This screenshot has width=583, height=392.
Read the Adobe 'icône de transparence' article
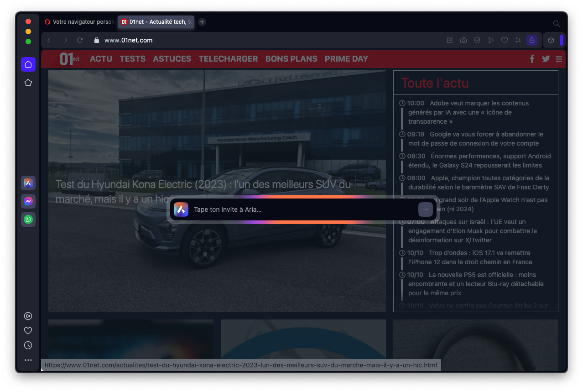pyautogui.click(x=468, y=112)
